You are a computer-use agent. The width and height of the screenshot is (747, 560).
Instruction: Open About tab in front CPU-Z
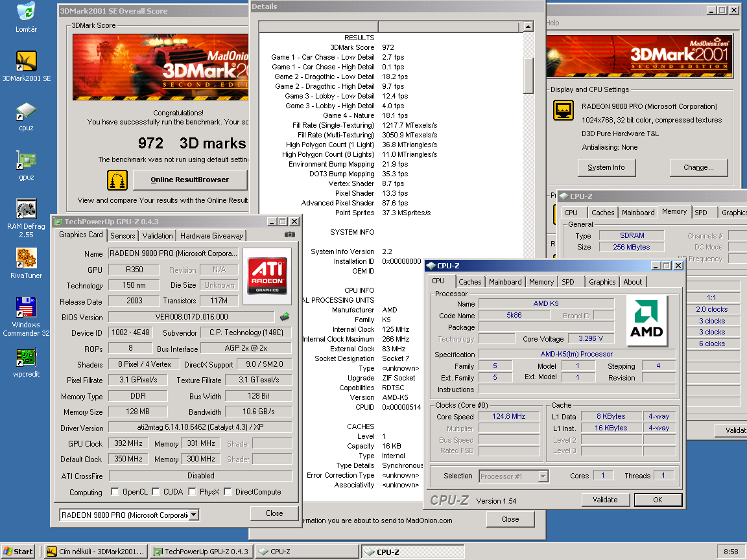(x=633, y=282)
